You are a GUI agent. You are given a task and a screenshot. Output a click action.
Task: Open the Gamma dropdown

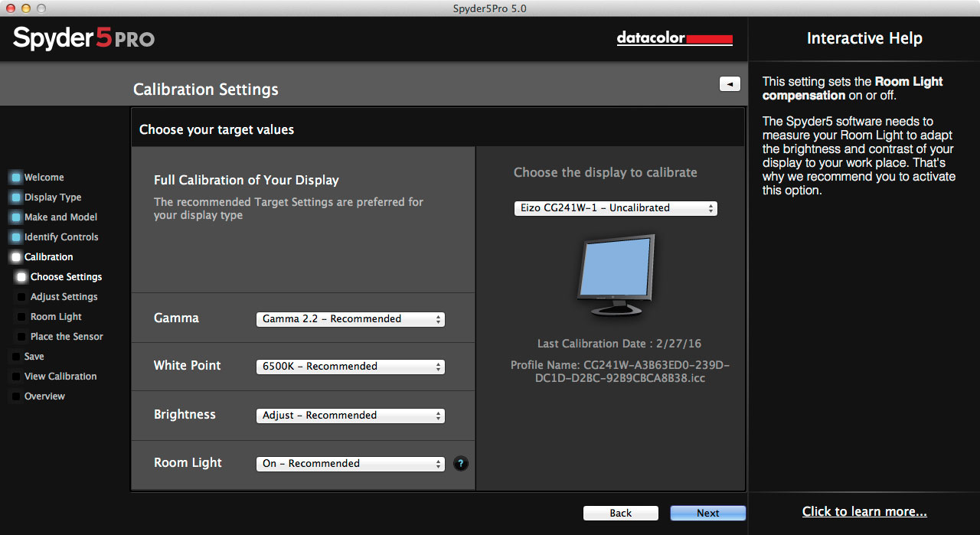[x=350, y=319]
